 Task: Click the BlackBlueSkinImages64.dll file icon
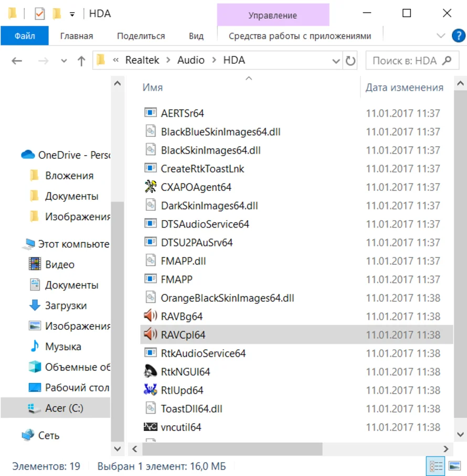[x=151, y=132]
